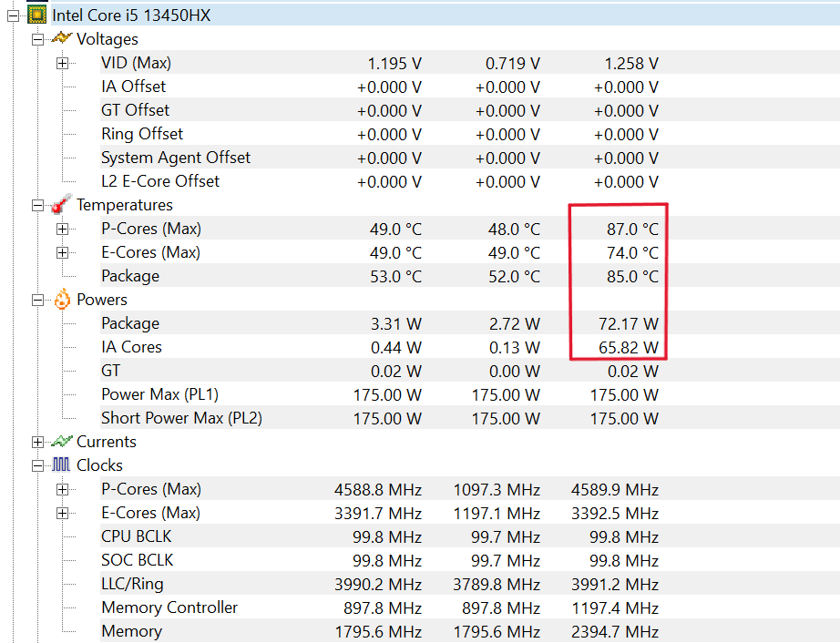Screen dimensions: 840x643
Task: Click the Voltages lightning icon
Action: [x=62, y=38]
